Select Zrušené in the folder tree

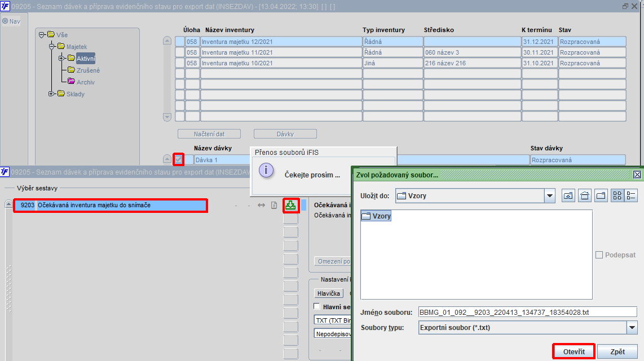[x=89, y=70]
